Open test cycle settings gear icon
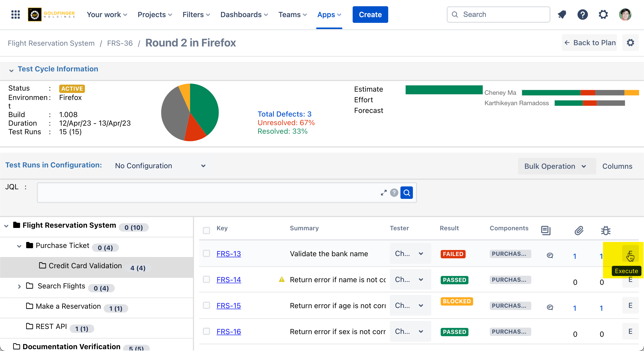Screen dimensions: 644x351 [630, 43]
